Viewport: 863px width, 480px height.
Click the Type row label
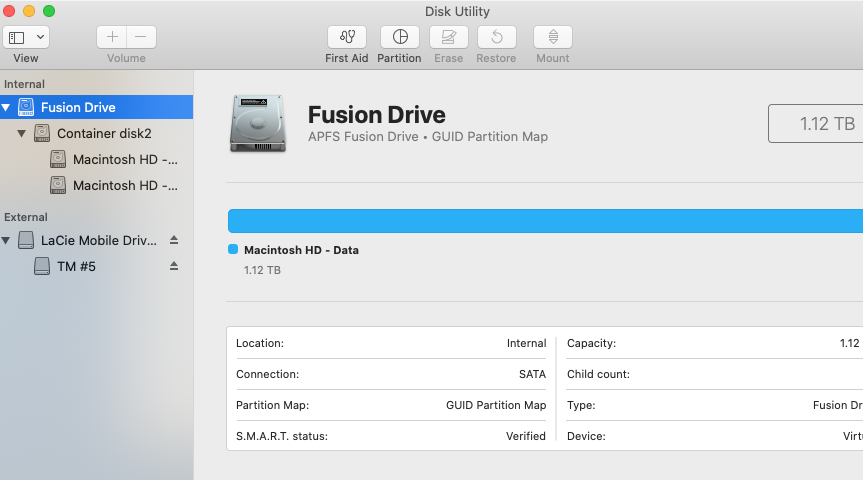coord(581,405)
